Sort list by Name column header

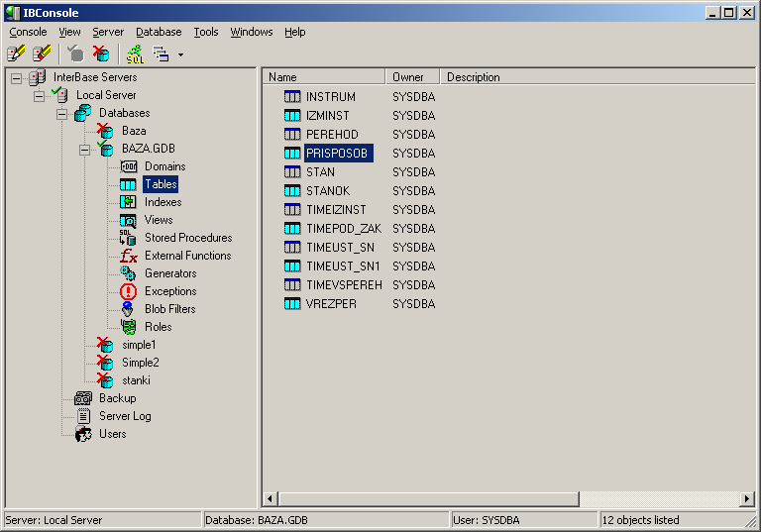pyautogui.click(x=324, y=76)
